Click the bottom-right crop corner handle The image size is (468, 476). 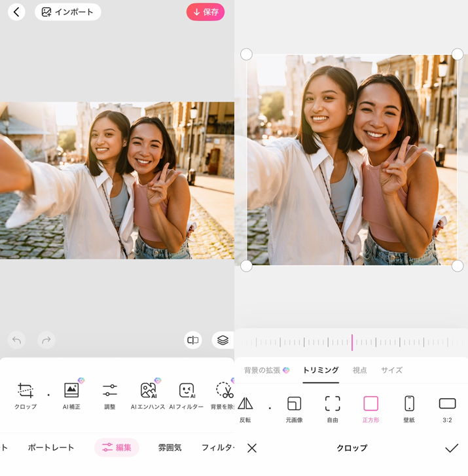[458, 266]
